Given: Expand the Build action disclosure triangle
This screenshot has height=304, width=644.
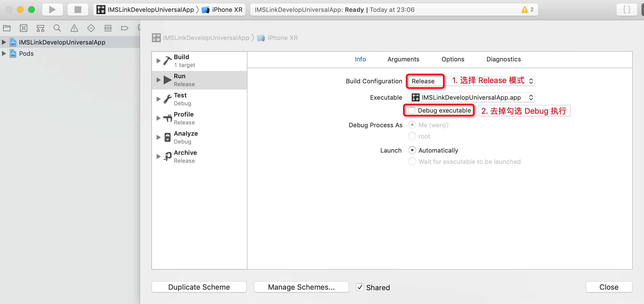Looking at the screenshot, I should point(158,61).
